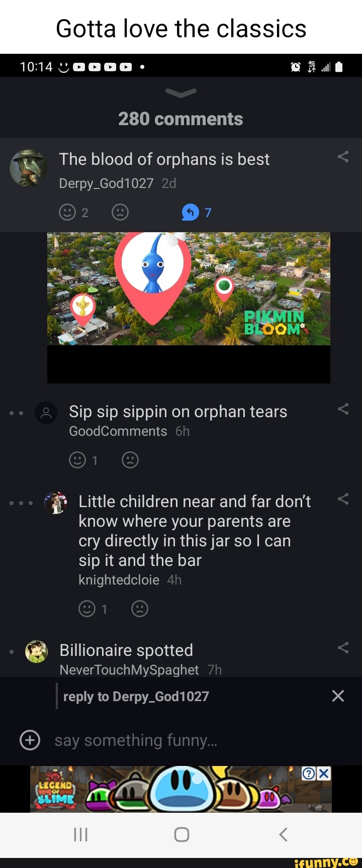
Task: Share the 'Billionaire spotted' comment
Action: point(343,647)
